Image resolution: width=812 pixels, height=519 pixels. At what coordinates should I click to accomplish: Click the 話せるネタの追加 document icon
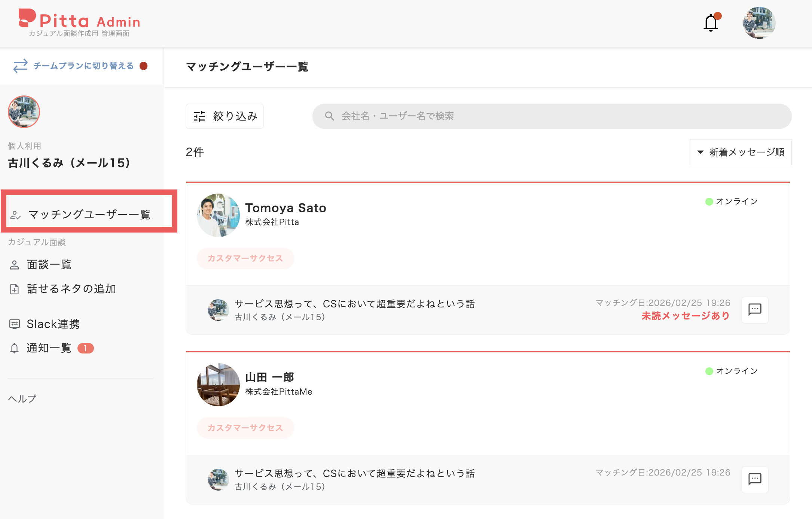[x=14, y=289]
